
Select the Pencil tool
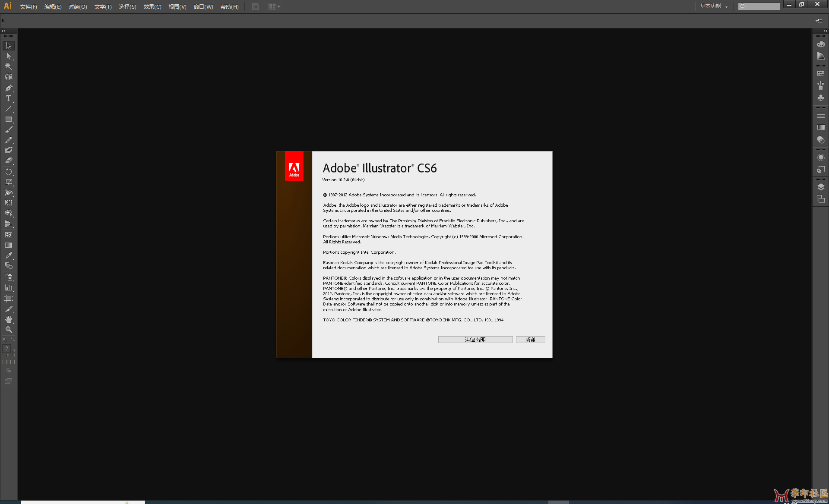pyautogui.click(x=8, y=140)
